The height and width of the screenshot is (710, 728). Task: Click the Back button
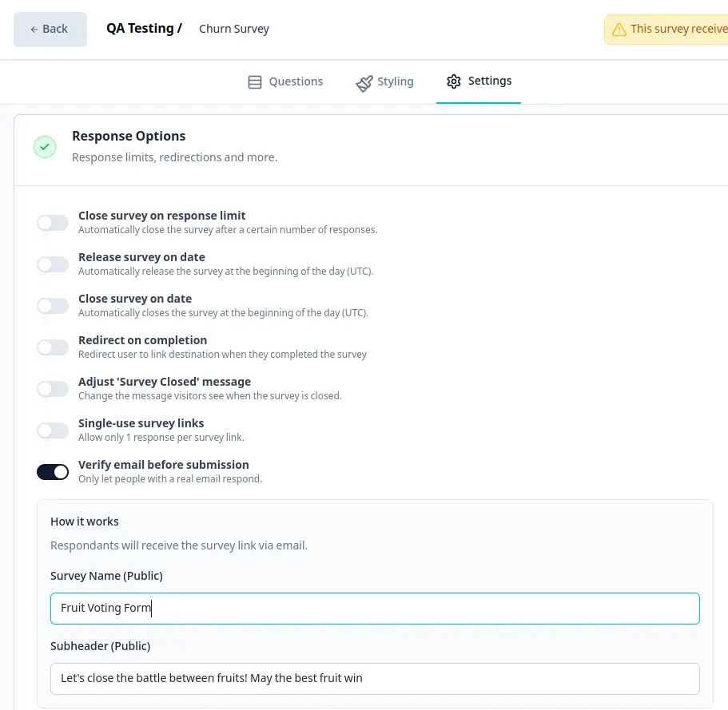coord(50,30)
